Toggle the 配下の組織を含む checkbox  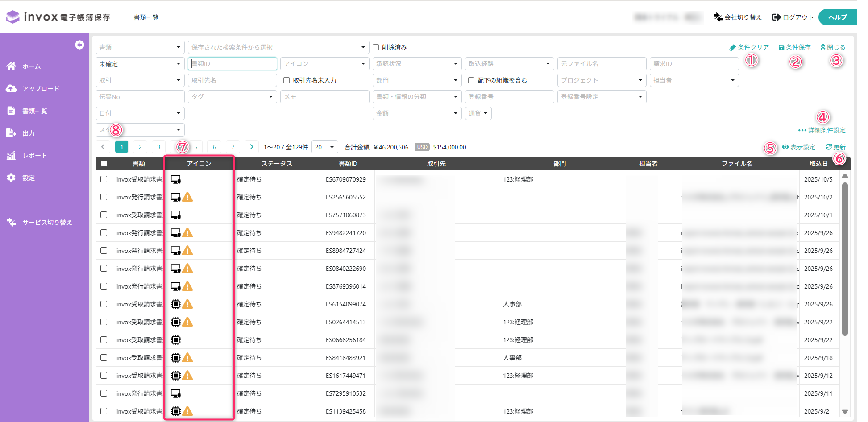471,80
